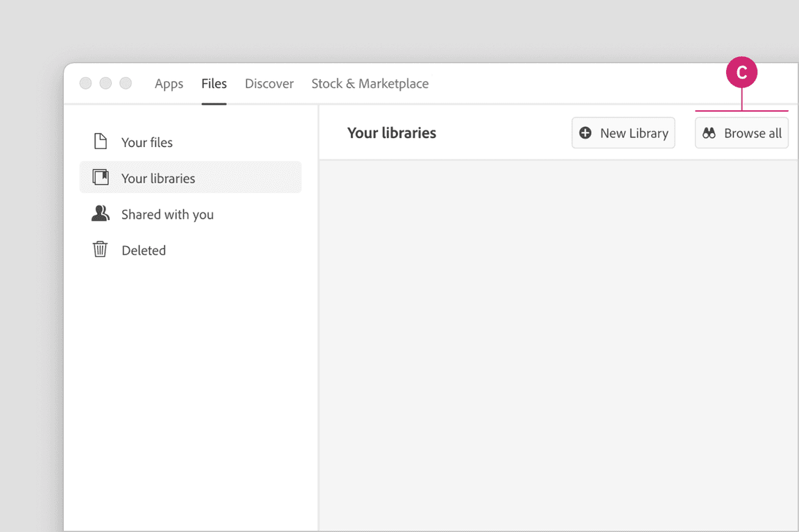The image size is (799, 532).
Task: Open the Discover tab
Action: (269, 84)
